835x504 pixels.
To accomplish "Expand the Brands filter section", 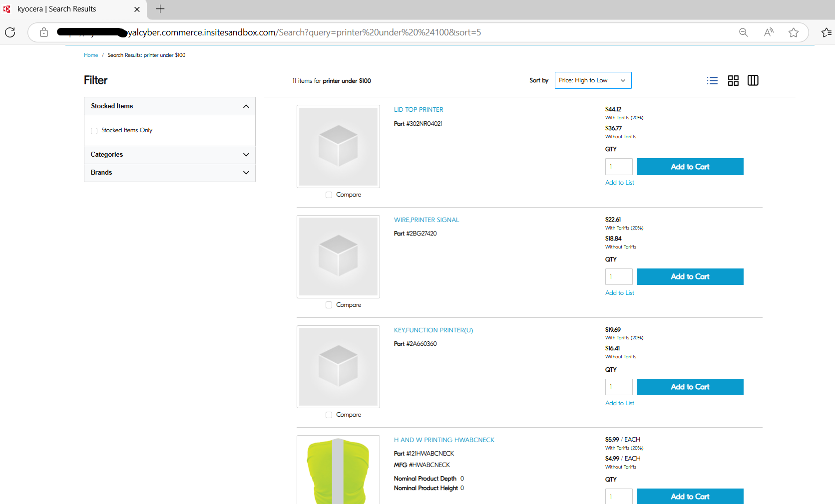I will pyautogui.click(x=170, y=173).
